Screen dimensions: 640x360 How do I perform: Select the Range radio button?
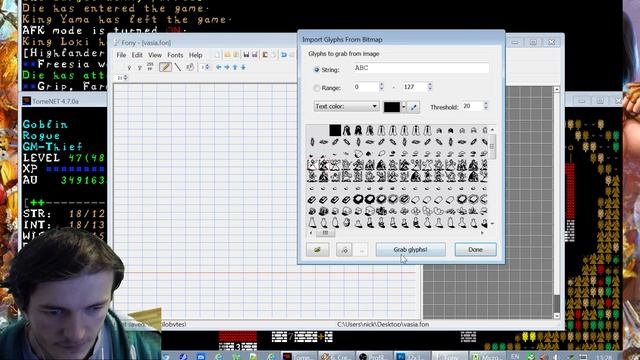pos(316,88)
